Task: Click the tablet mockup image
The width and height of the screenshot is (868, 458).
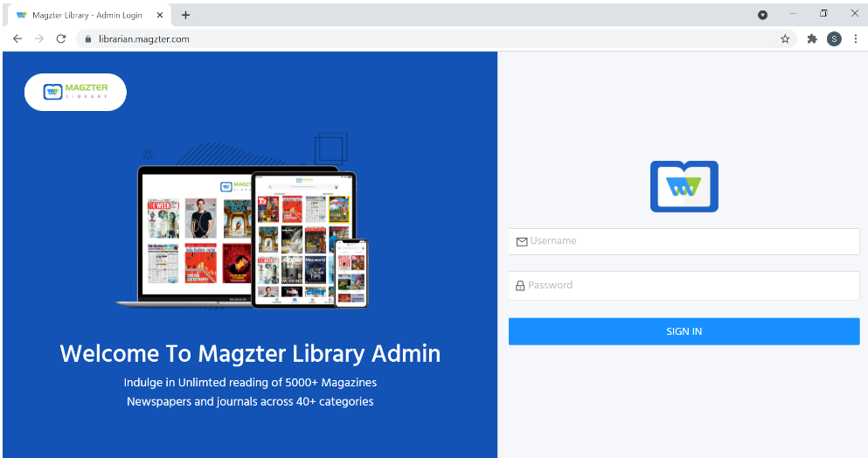Action: (x=303, y=239)
